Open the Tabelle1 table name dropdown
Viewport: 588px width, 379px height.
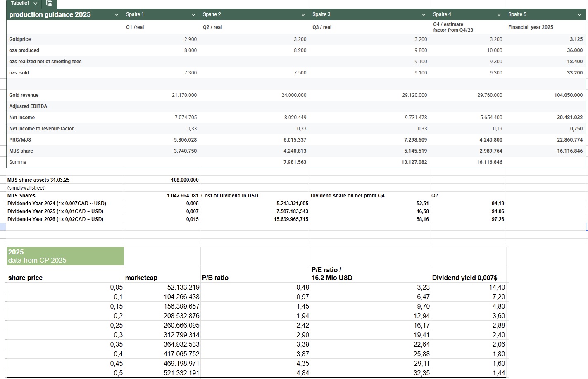[x=35, y=4]
